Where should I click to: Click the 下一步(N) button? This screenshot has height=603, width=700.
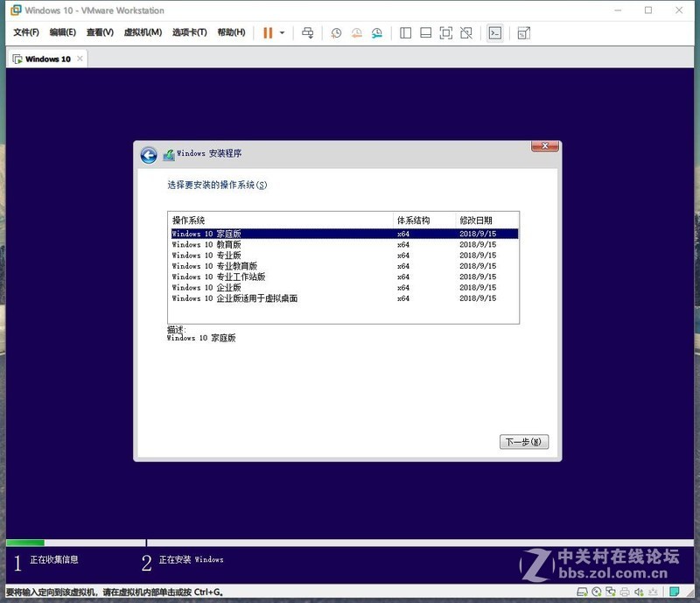point(523,441)
